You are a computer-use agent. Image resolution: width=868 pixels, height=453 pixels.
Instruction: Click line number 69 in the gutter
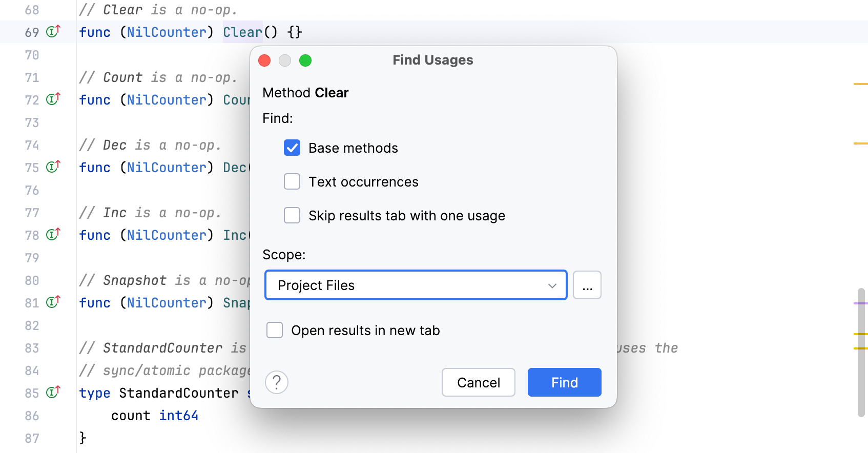32,32
